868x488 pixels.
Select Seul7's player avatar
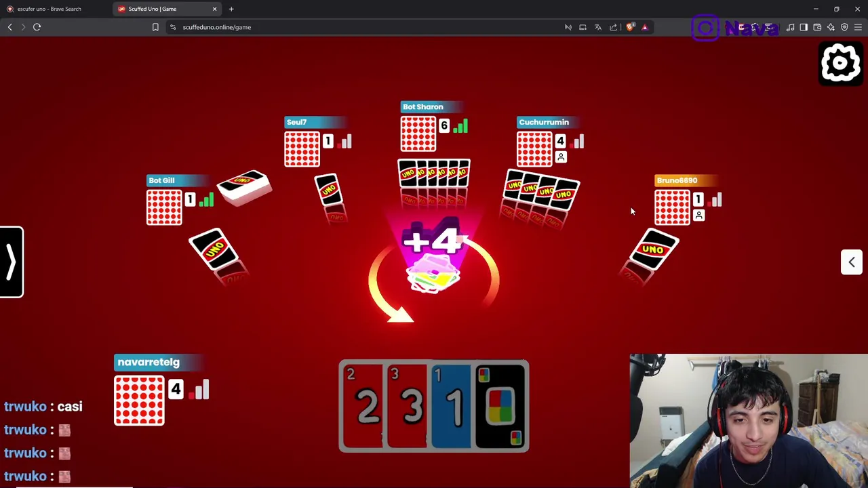click(302, 149)
